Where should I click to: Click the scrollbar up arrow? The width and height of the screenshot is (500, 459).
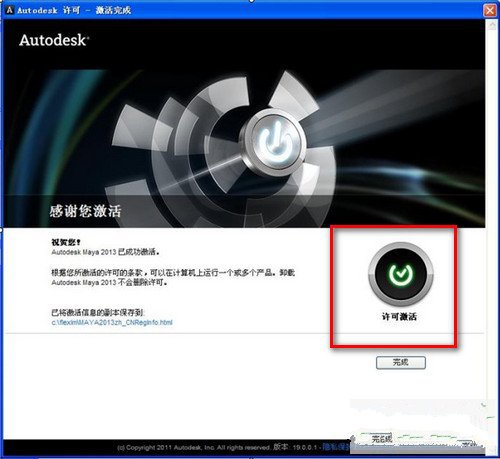tap(492, 25)
